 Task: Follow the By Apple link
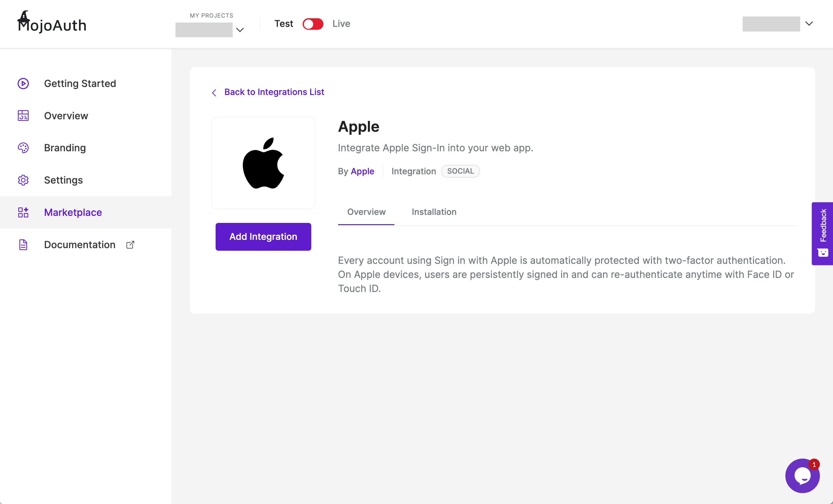click(x=362, y=171)
